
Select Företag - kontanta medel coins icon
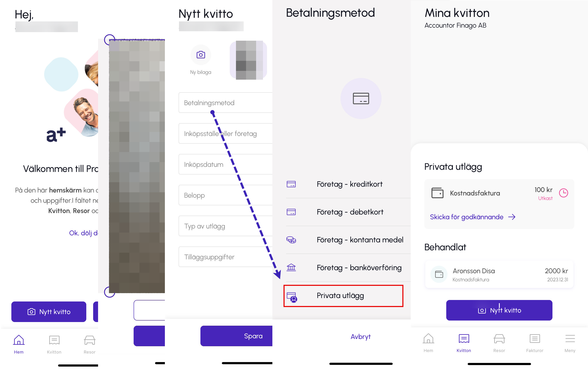(291, 240)
